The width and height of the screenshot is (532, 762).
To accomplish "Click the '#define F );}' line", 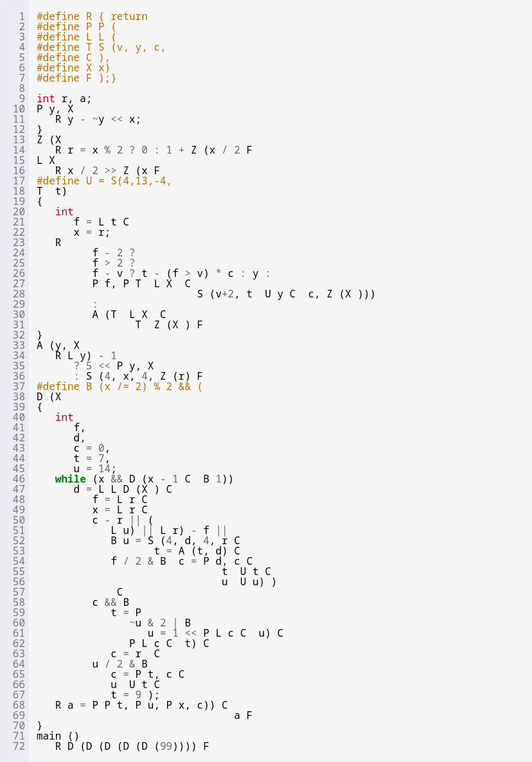I will (x=76, y=78).
